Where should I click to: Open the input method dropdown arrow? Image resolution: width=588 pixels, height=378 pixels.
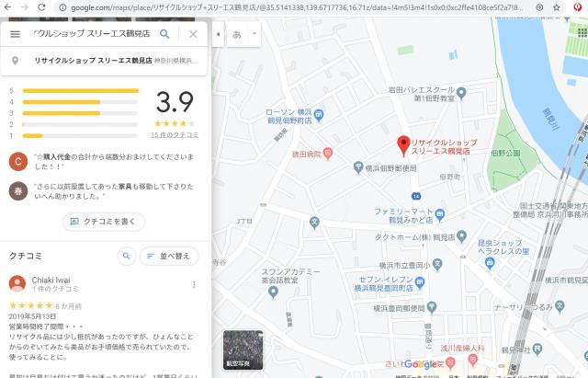point(254,34)
